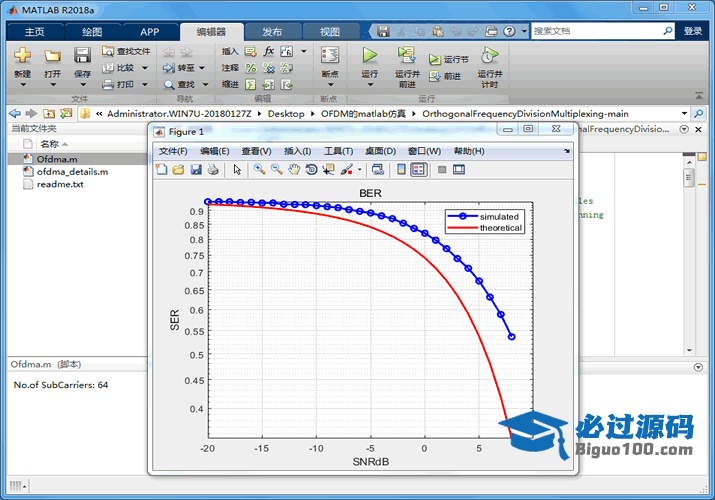Select the rotate 3D tool
This screenshot has height=500, width=715.
click(311, 170)
